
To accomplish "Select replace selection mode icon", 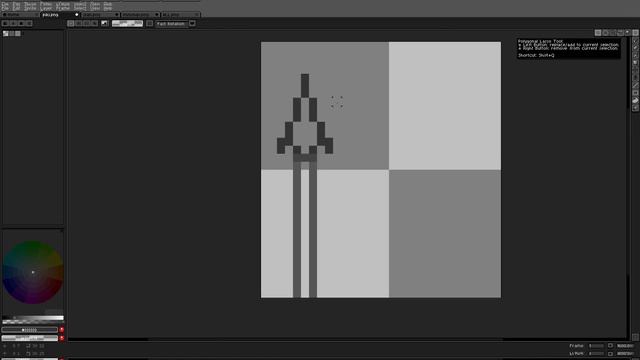I will [71, 24].
